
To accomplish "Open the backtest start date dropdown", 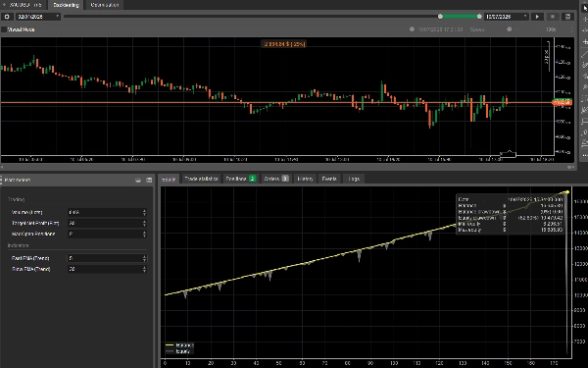I will coord(38,17).
